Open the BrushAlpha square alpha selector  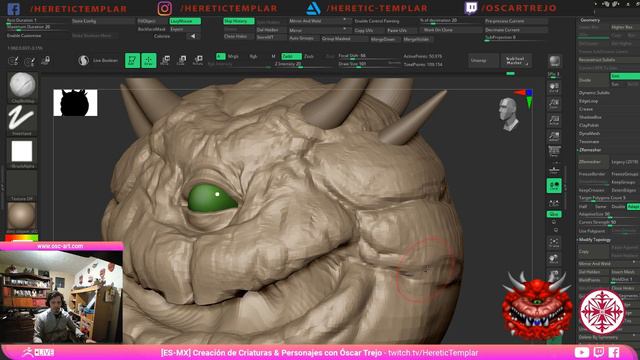click(22, 153)
